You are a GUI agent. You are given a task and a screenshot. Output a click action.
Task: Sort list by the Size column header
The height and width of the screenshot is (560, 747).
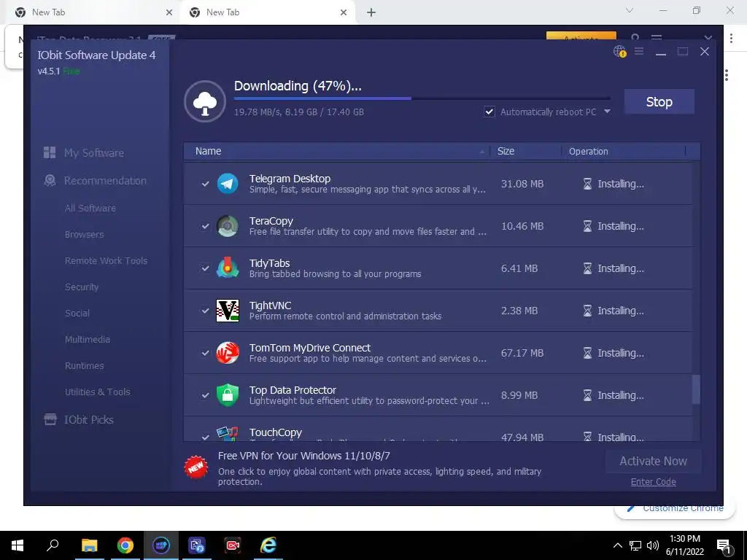pos(525,151)
